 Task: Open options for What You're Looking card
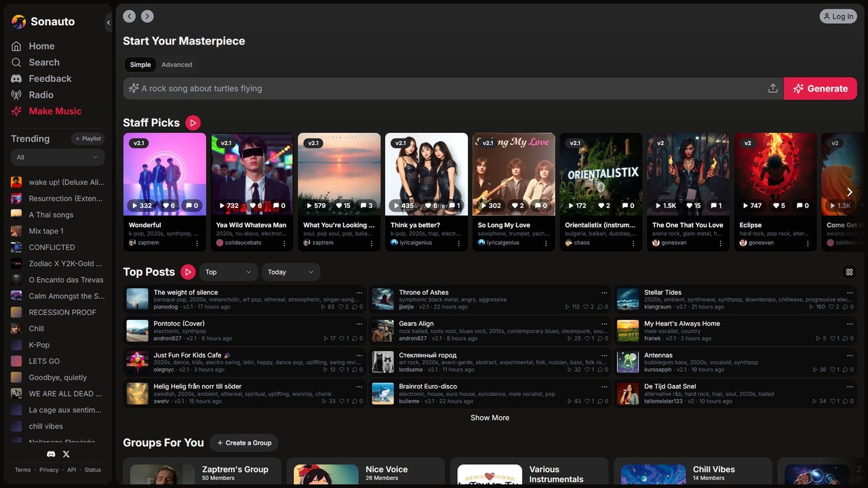coord(372,243)
